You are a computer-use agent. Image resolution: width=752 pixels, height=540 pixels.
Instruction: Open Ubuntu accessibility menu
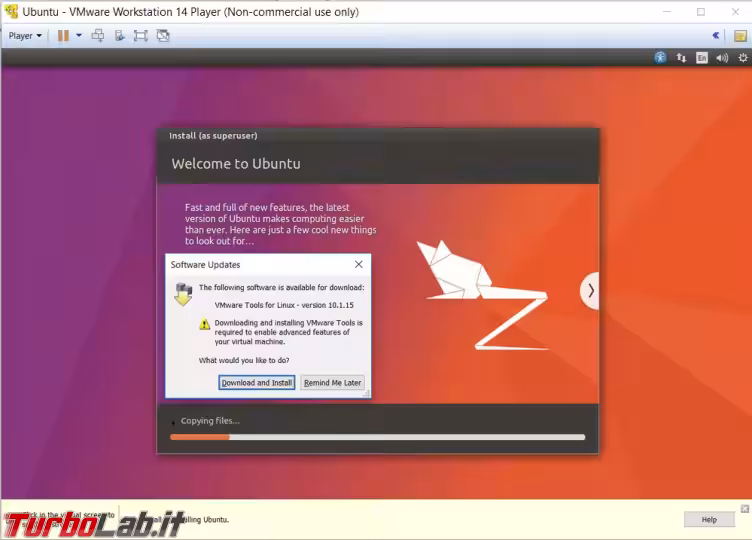tap(660, 58)
